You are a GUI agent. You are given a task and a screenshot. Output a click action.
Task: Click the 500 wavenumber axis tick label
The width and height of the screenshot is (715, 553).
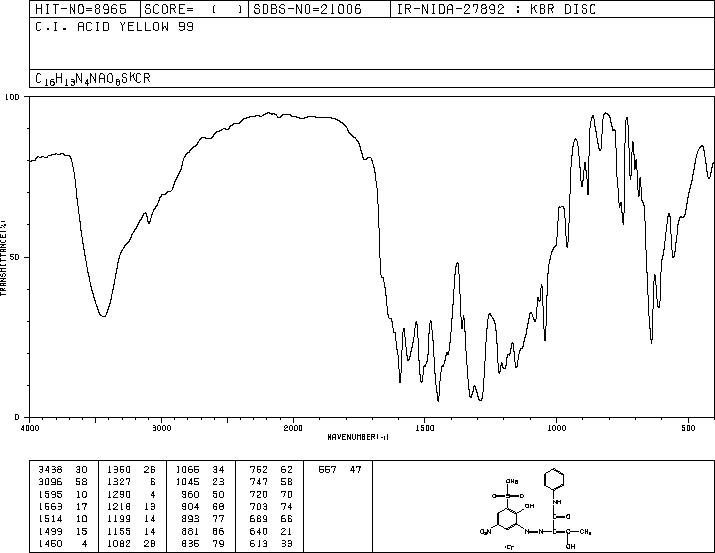[688, 428]
